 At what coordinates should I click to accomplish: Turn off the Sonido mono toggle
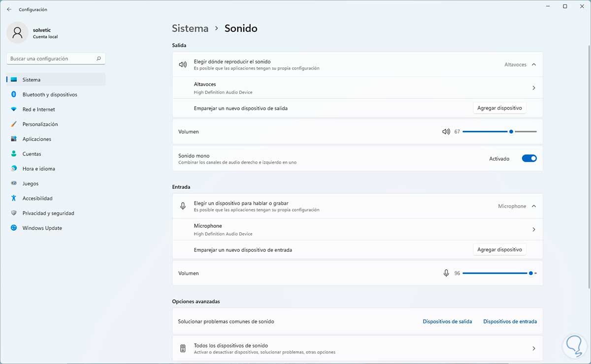click(529, 158)
